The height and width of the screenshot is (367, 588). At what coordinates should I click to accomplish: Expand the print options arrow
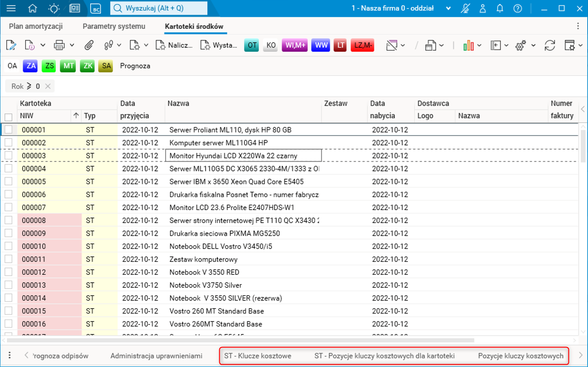coord(72,45)
